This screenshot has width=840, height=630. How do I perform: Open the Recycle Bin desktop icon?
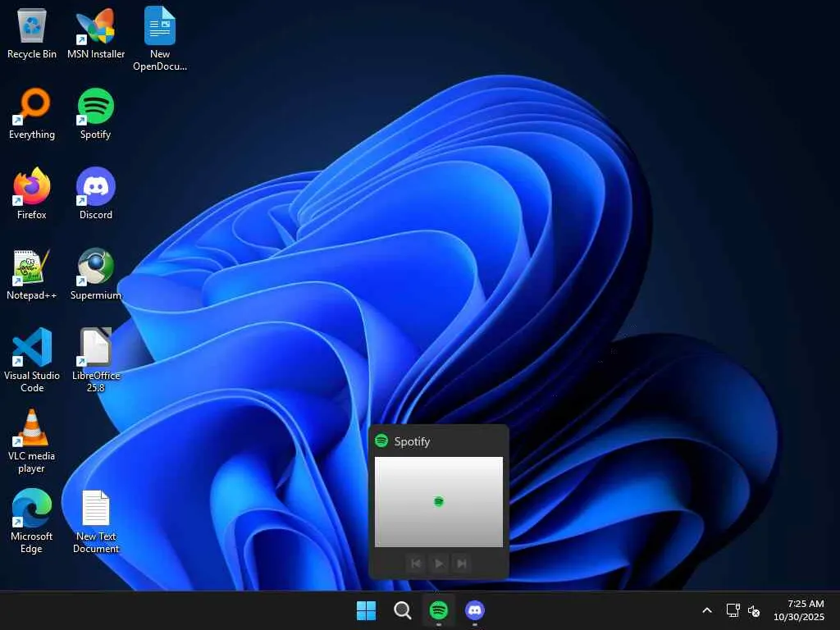point(32,33)
